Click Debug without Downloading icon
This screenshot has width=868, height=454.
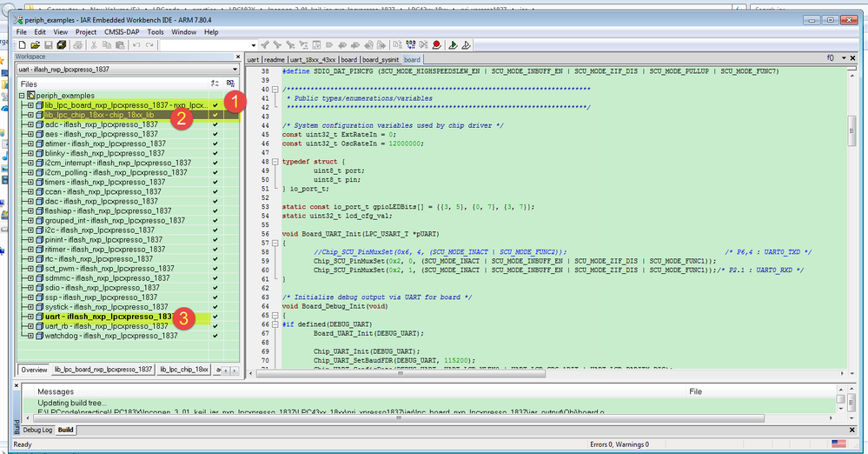coord(466,45)
